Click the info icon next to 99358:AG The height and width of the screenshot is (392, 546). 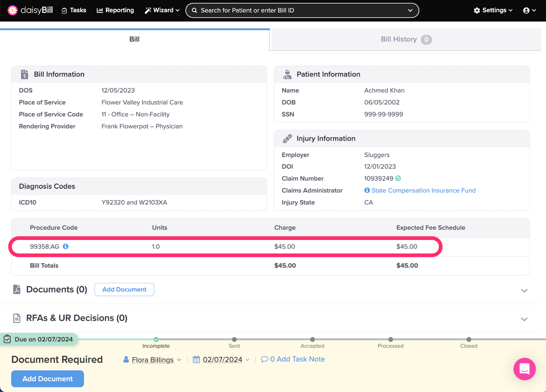pyautogui.click(x=66, y=246)
